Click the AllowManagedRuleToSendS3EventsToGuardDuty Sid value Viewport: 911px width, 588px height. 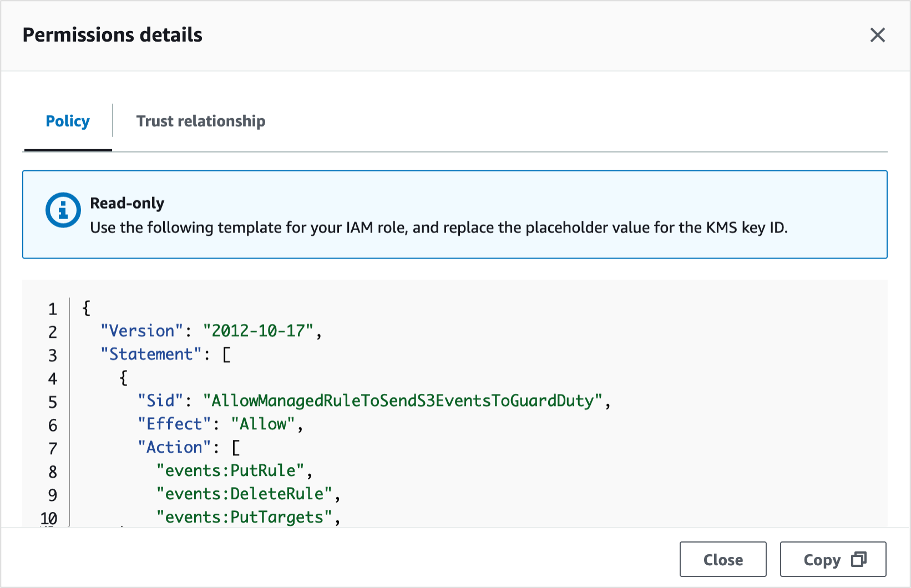(402, 401)
